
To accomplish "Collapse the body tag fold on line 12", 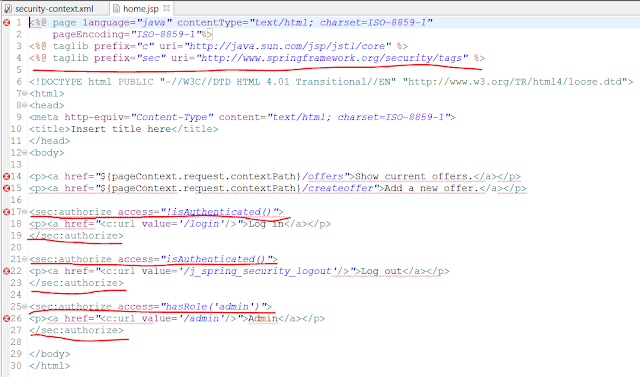I will click(x=24, y=153).
